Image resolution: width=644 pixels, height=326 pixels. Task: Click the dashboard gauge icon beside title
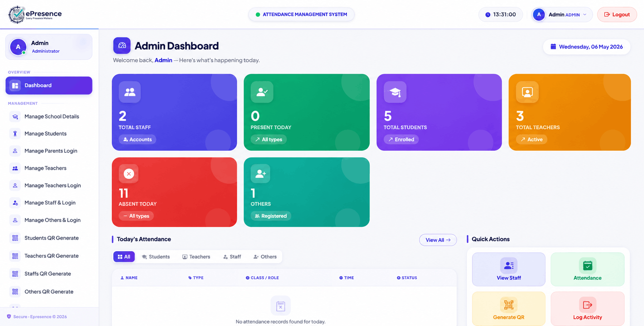click(x=122, y=46)
